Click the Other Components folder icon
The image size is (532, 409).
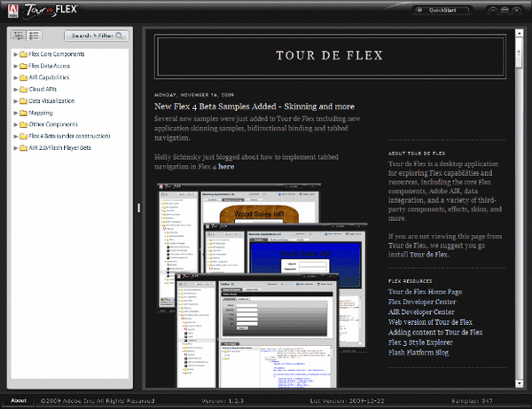23,124
